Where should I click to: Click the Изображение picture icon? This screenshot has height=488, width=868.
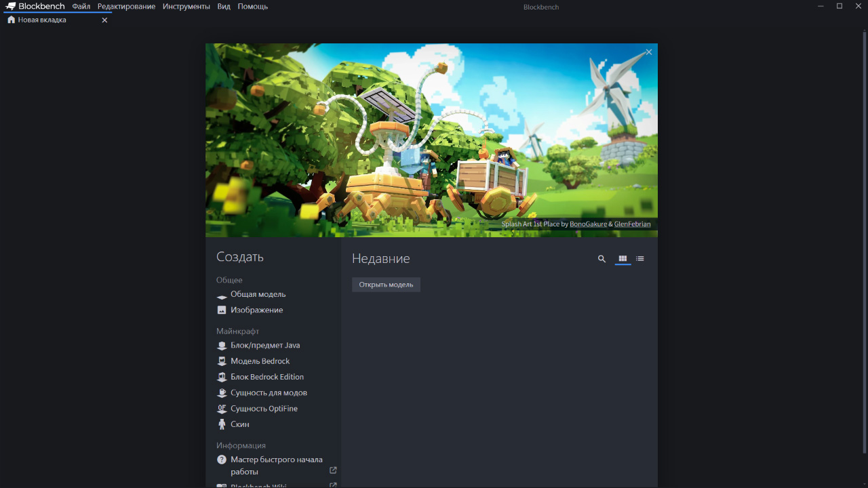(x=222, y=310)
